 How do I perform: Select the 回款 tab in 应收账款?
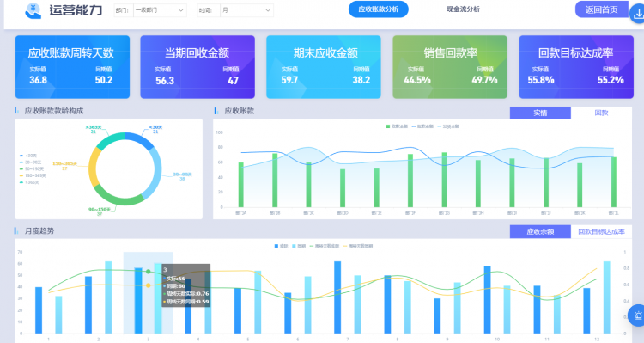tap(601, 113)
